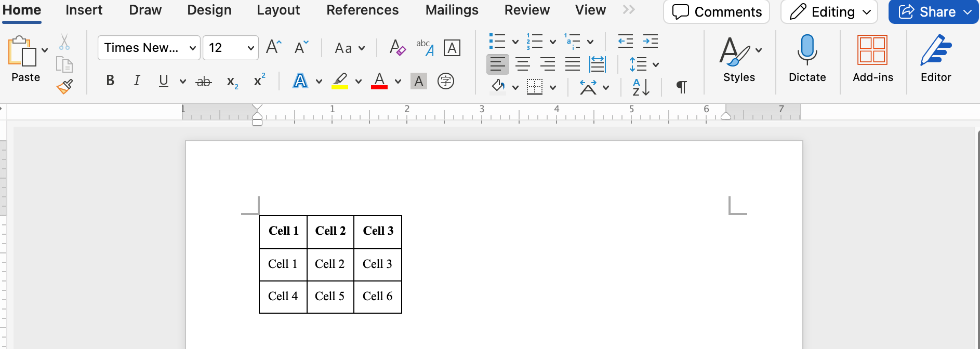The width and height of the screenshot is (980, 349).
Task: Click the Paste clipboard icon
Action: point(22,51)
